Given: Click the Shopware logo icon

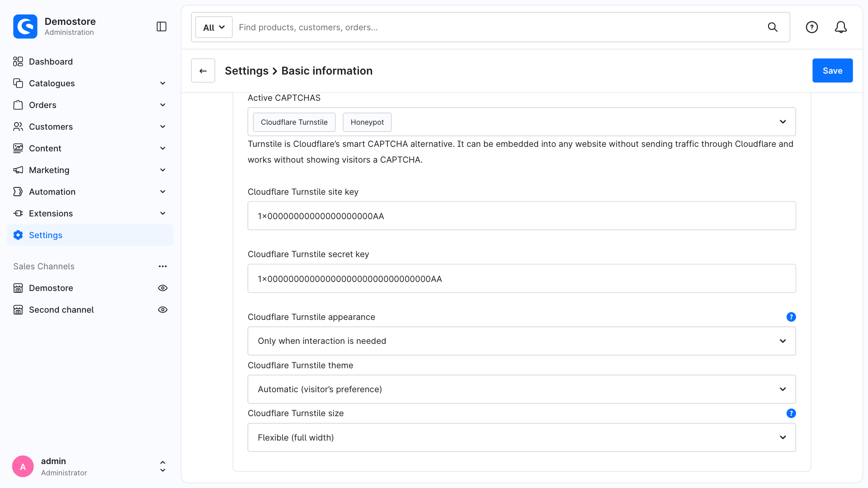Looking at the screenshot, I should pyautogui.click(x=25, y=27).
